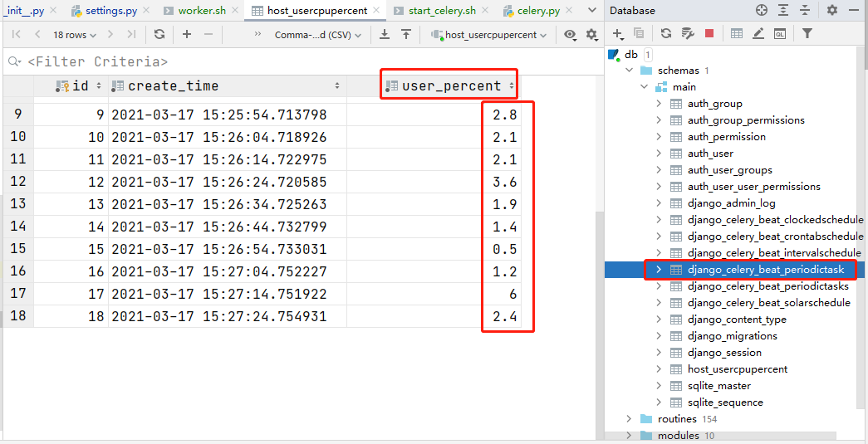Image resolution: width=868 pixels, height=444 pixels.
Task: Switch to the worker.sh tab
Action: 202,11
